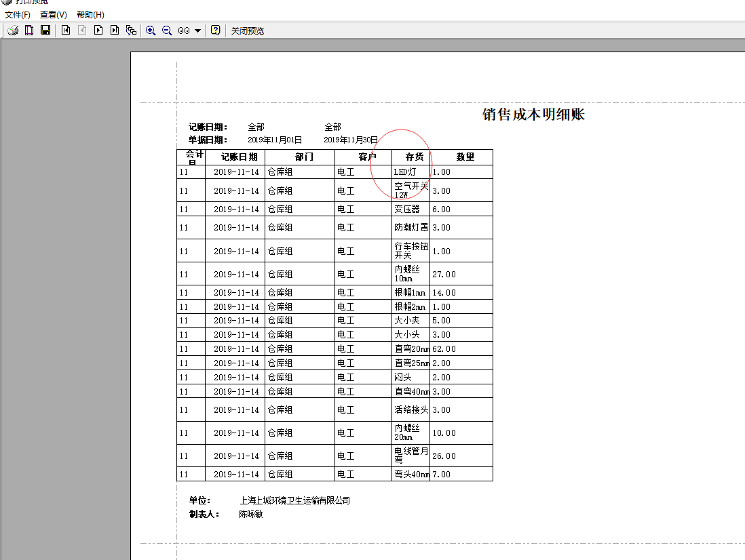
Task: Click the 制表人 label
Action: coord(204,514)
